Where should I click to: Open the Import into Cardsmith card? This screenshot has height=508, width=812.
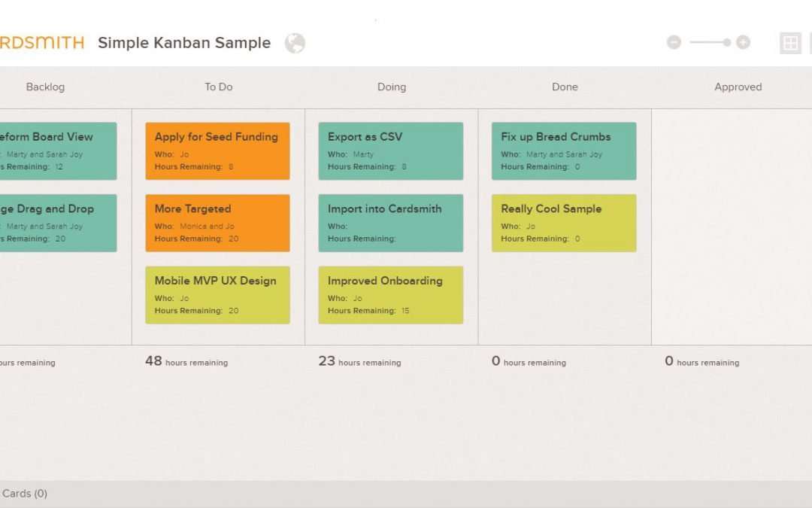391,223
